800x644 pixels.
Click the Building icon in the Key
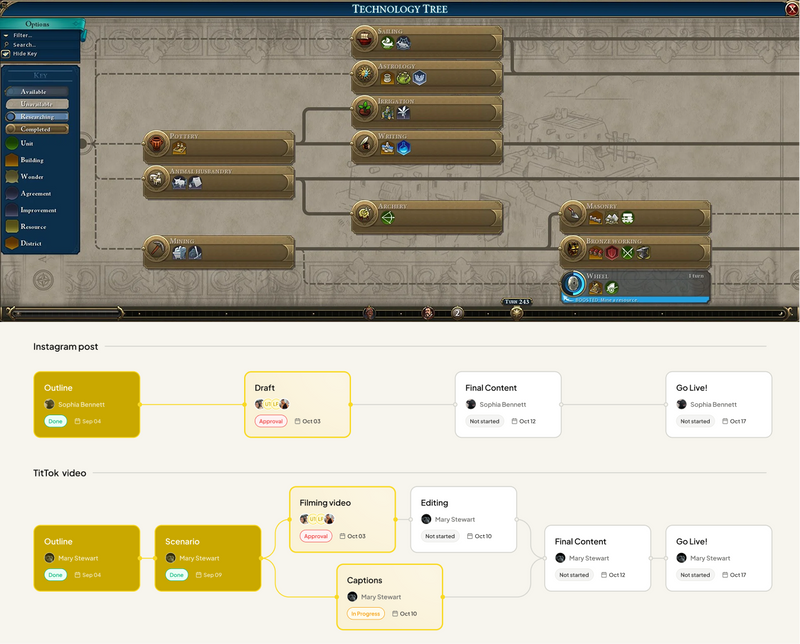(12, 160)
